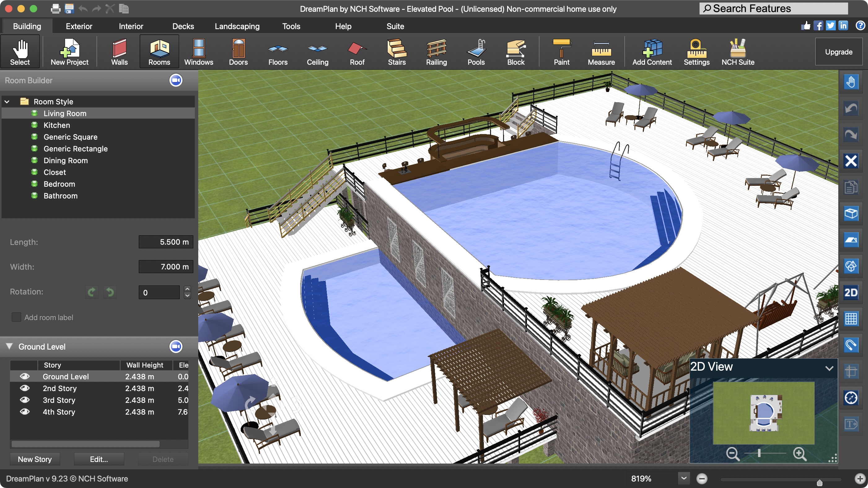Switch to 2D view from right sidebar
Viewport: 868px width, 488px height.
point(850,292)
